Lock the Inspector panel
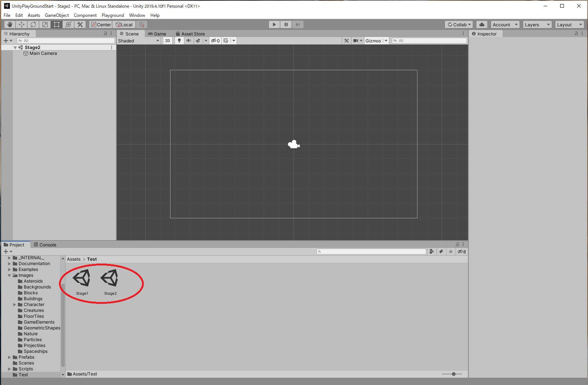Image resolution: width=588 pixels, height=385 pixels. [x=576, y=33]
